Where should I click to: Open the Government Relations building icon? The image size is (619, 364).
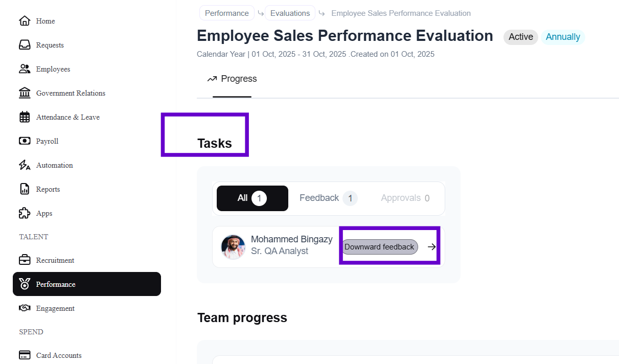click(x=25, y=93)
